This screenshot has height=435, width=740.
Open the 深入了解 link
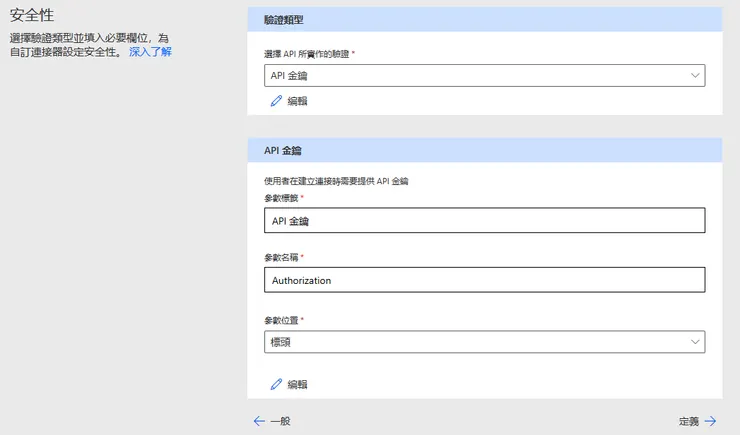point(150,51)
